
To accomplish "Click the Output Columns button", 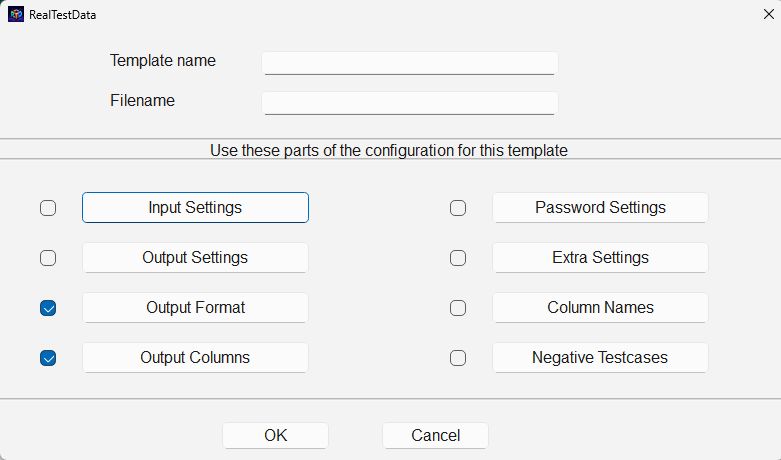I will pyautogui.click(x=195, y=358).
